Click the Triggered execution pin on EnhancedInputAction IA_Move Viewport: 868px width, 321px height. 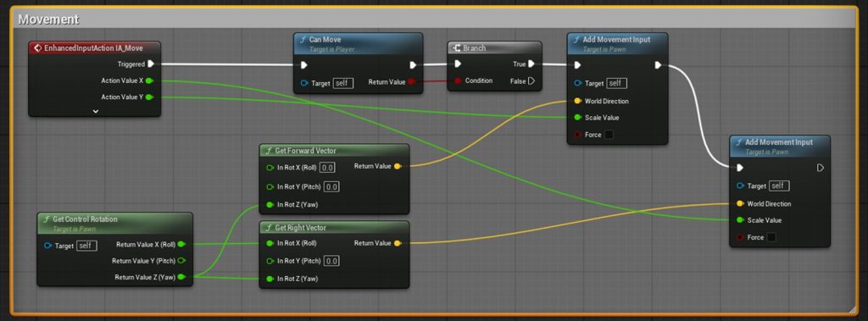[x=151, y=64]
